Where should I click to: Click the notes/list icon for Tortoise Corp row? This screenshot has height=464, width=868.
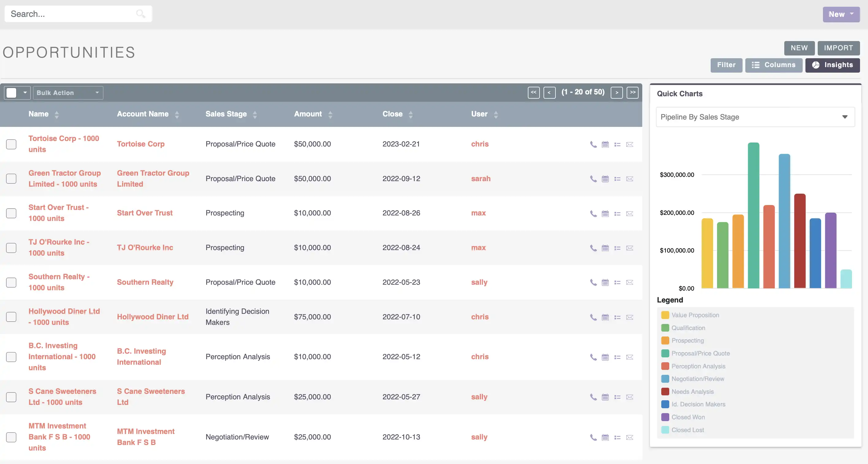[x=617, y=144]
